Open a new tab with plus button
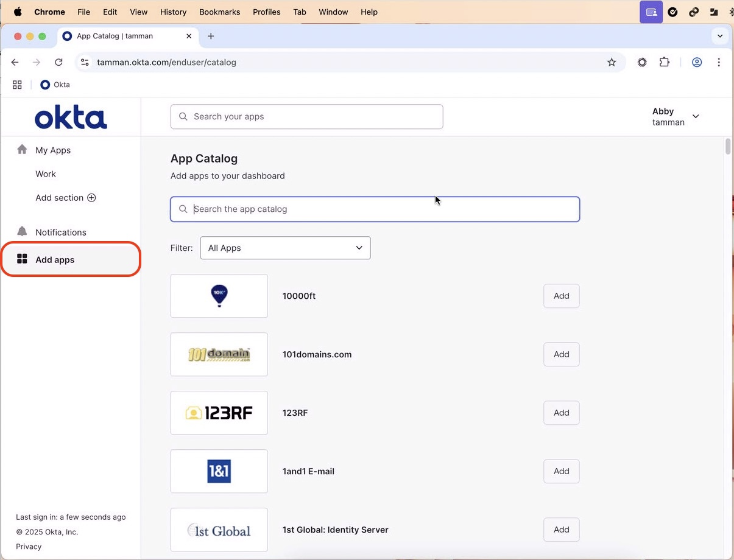This screenshot has height=560, width=734. 211,36
